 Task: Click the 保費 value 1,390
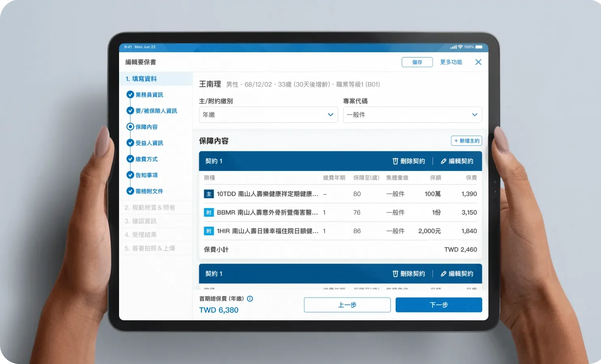point(469,194)
